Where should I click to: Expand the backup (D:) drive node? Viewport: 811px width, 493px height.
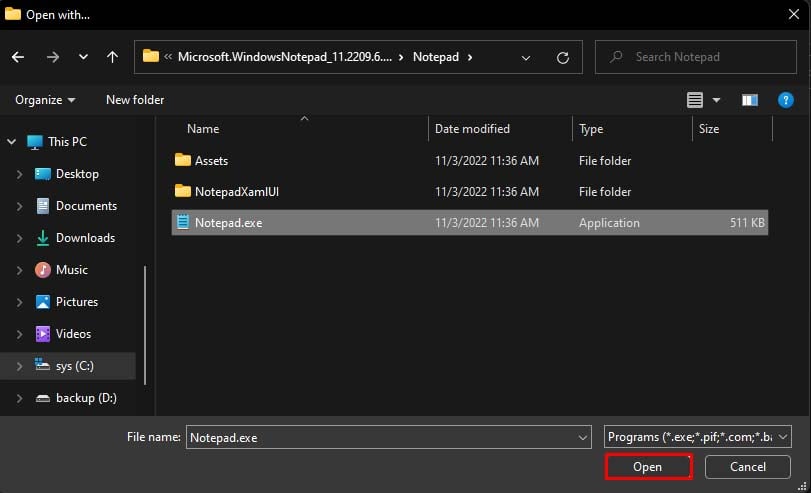tap(19, 398)
